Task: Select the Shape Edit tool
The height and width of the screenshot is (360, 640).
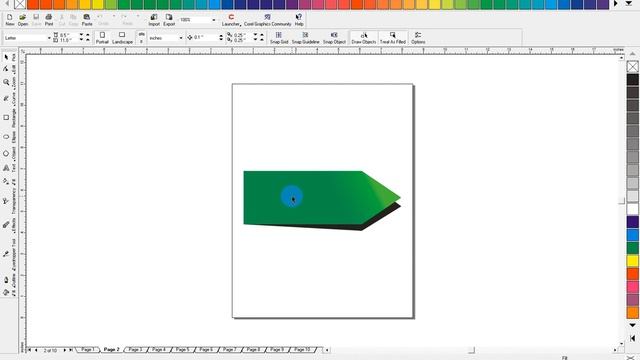Action: click(x=6, y=69)
